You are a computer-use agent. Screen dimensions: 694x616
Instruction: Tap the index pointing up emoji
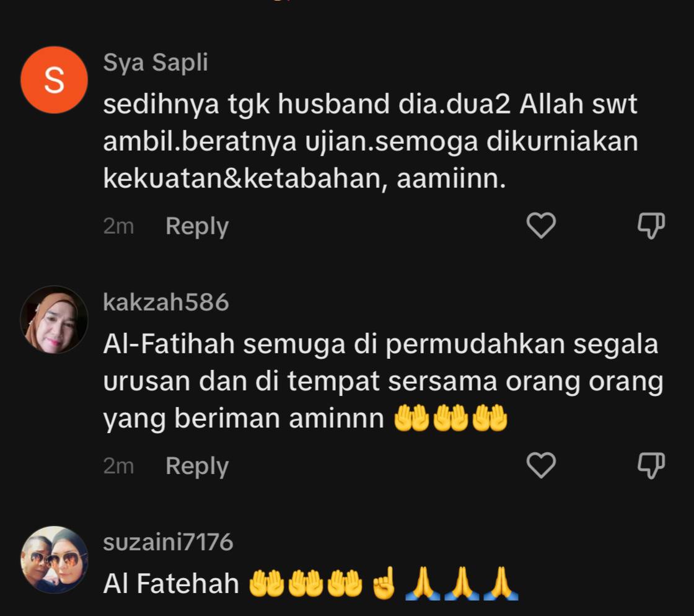click(x=384, y=583)
